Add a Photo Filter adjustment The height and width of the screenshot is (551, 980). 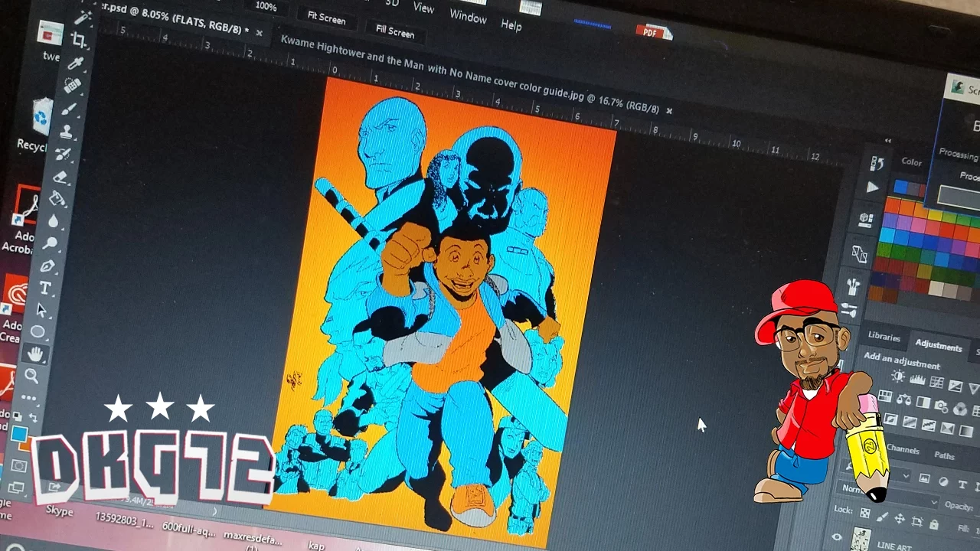click(x=941, y=406)
